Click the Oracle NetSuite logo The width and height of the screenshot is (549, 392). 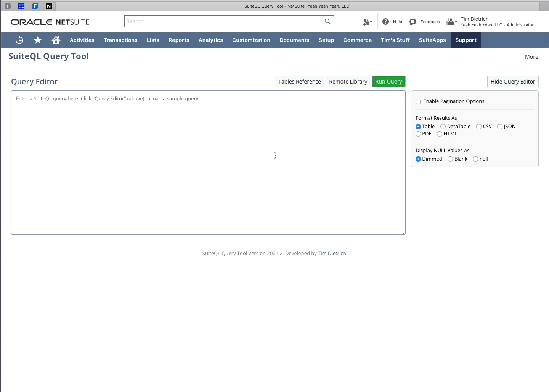50,22
